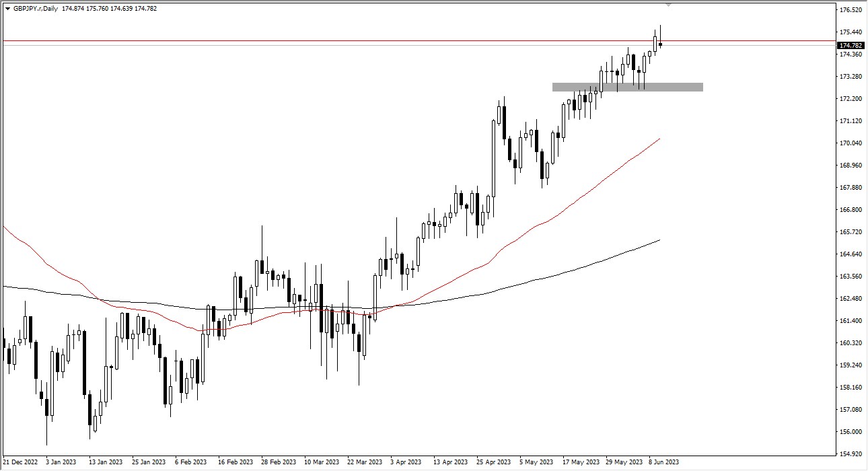The width and height of the screenshot is (868, 471).
Task: Click the 21 Dec 2022 date label
Action: pyautogui.click(x=20, y=462)
